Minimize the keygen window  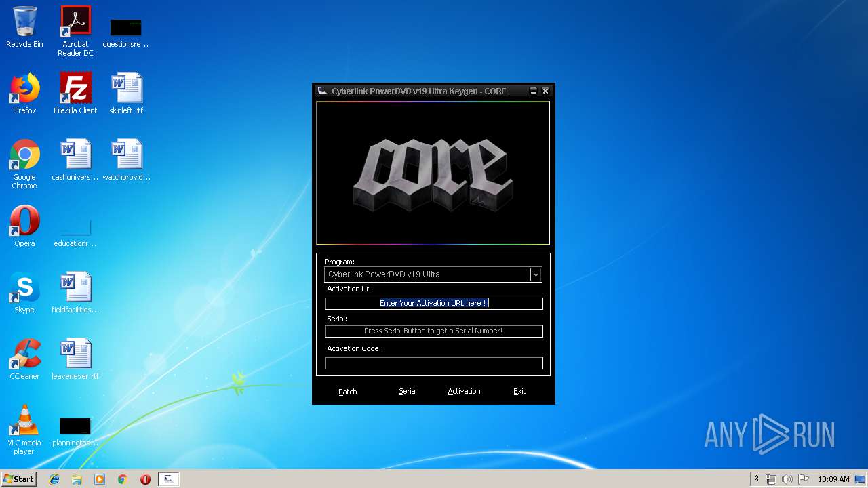pos(533,91)
